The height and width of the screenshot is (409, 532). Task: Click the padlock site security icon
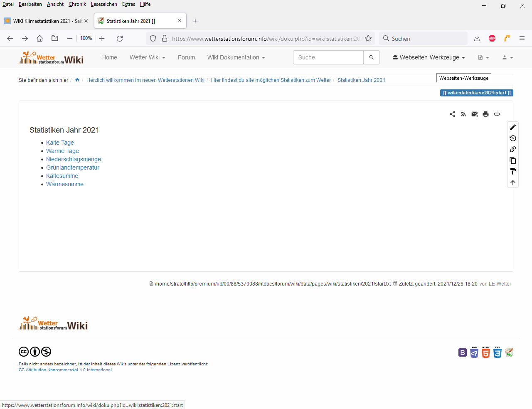(x=165, y=38)
